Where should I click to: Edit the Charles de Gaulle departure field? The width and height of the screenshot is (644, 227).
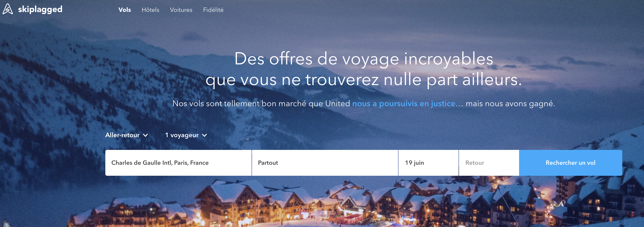(179, 163)
